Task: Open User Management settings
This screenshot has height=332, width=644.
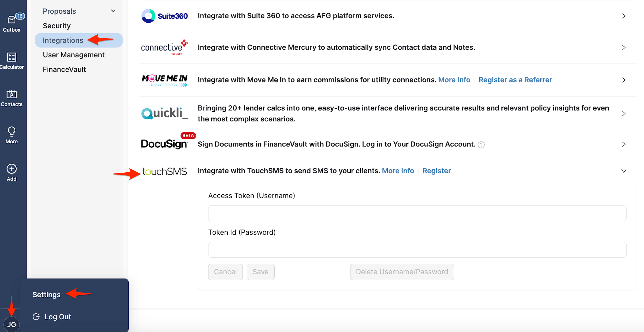Action: (74, 55)
